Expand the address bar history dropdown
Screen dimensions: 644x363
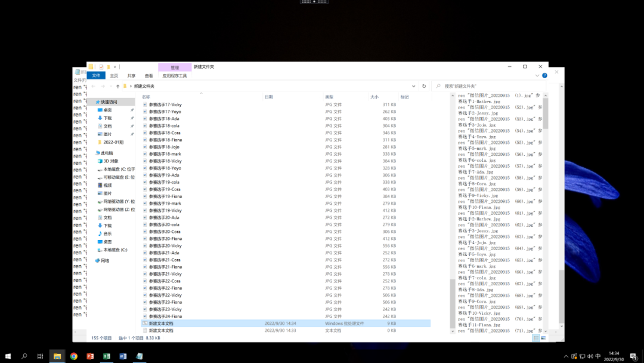(414, 87)
